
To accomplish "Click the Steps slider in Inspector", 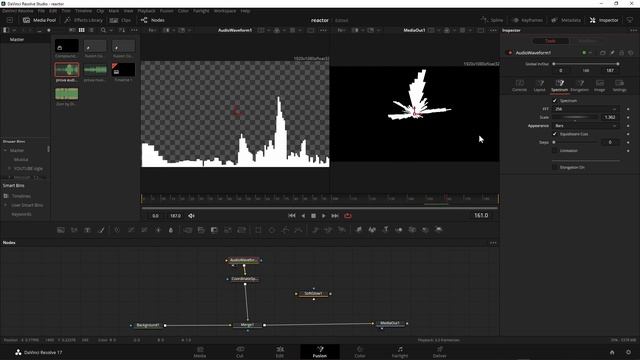I will point(576,142).
